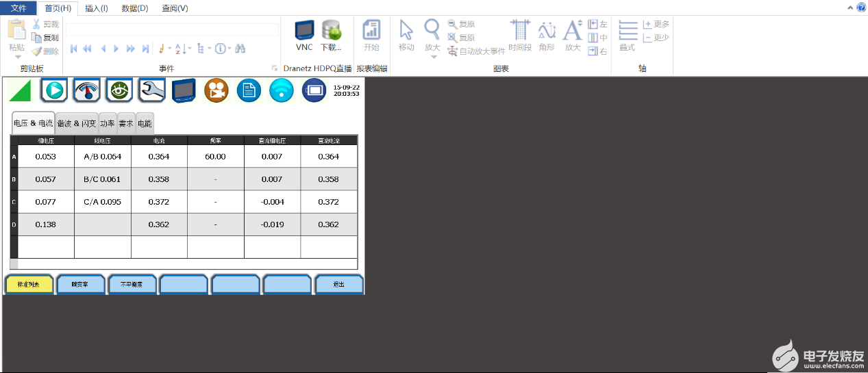Click the yellow 标准列表 button

[29, 284]
